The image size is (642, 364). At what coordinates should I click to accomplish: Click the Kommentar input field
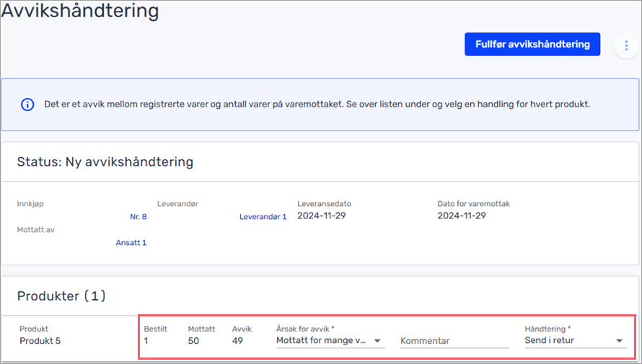click(x=454, y=341)
